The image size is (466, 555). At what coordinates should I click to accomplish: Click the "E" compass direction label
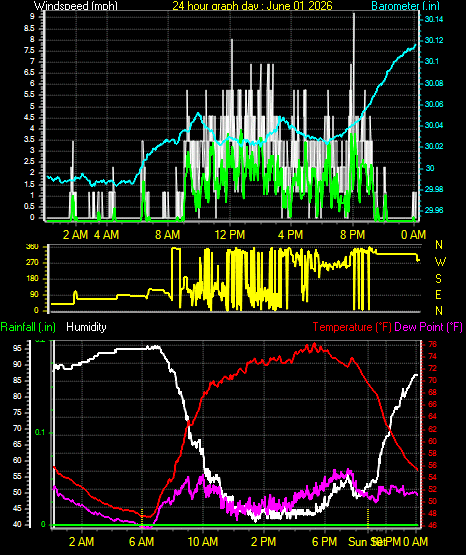(438, 294)
